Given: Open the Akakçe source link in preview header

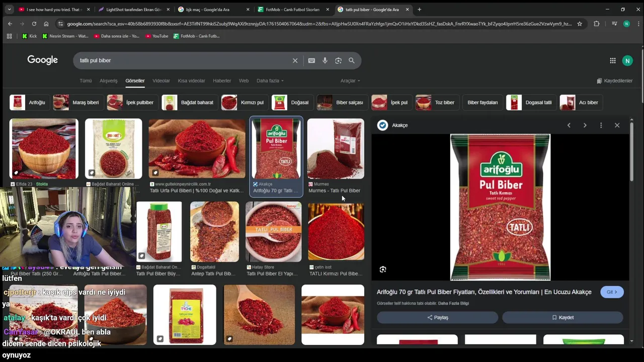Looking at the screenshot, I should (393, 125).
